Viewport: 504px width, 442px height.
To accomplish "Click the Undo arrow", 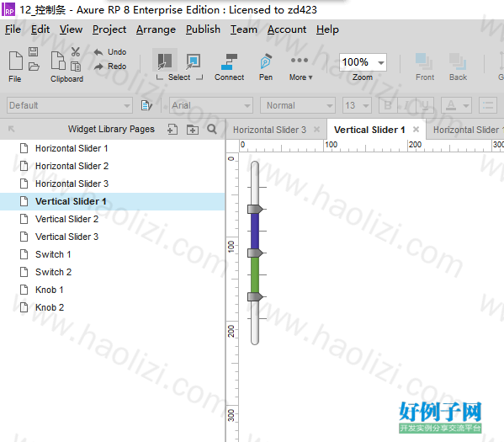I will coord(98,52).
